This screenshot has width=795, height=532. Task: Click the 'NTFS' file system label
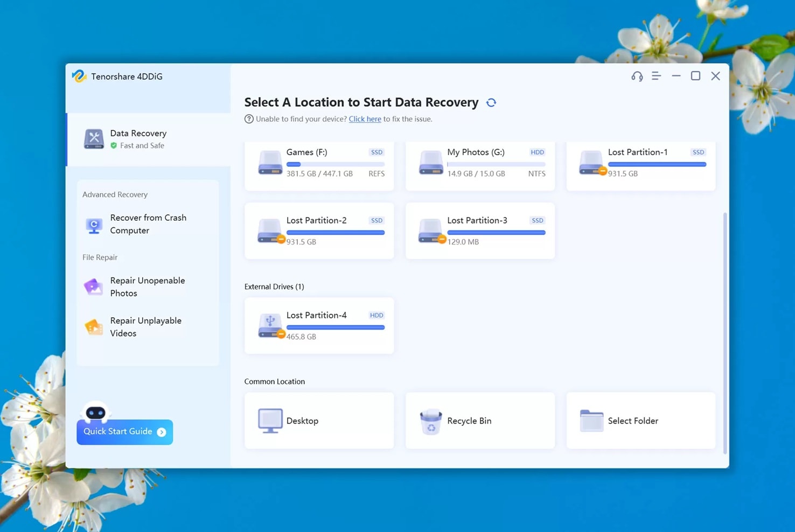coord(537,173)
